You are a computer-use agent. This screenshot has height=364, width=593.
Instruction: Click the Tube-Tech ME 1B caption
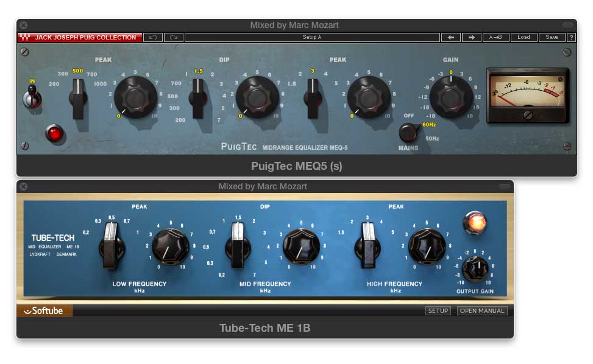pyautogui.click(x=265, y=327)
